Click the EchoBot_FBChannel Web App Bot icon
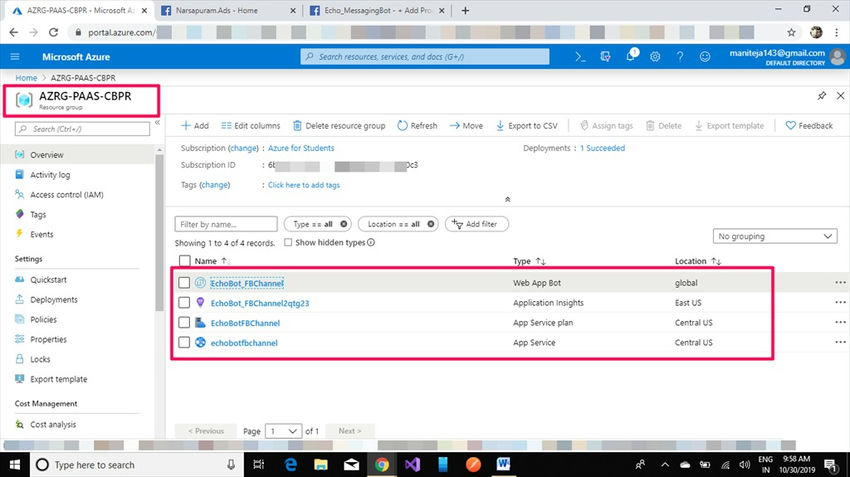 tap(200, 282)
